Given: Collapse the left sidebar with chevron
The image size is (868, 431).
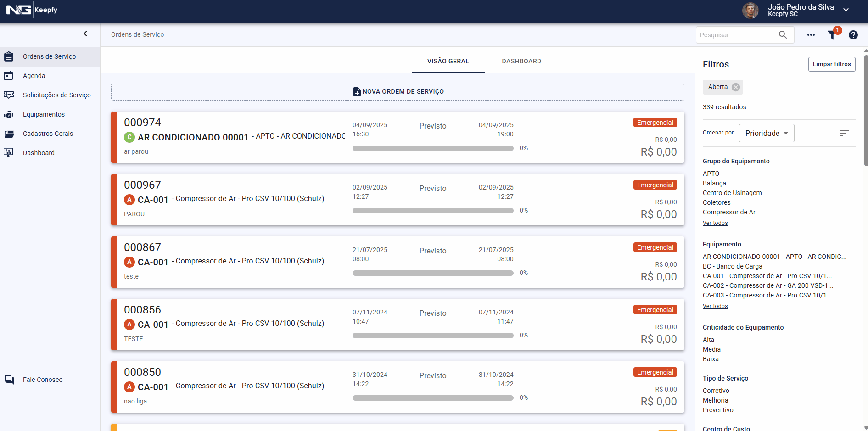Looking at the screenshot, I should (85, 34).
